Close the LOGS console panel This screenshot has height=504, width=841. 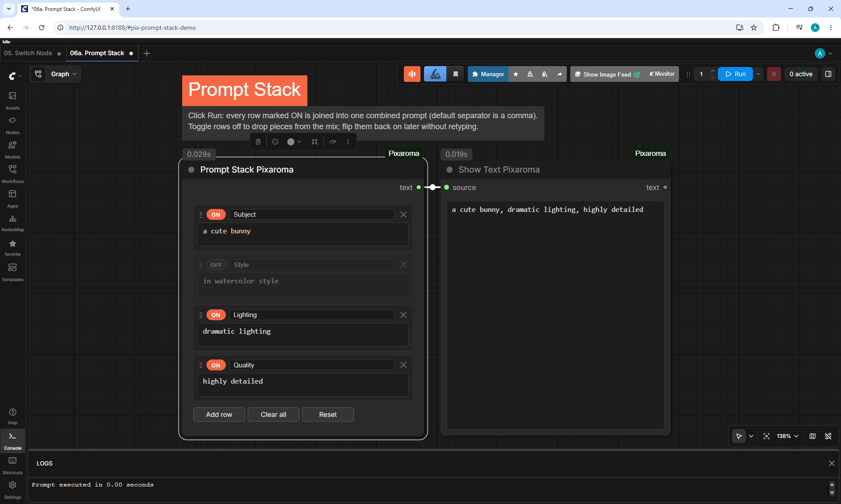tap(831, 463)
